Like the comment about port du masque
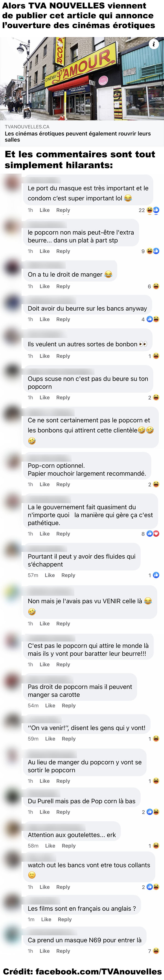164x980 pixels. click(x=45, y=210)
